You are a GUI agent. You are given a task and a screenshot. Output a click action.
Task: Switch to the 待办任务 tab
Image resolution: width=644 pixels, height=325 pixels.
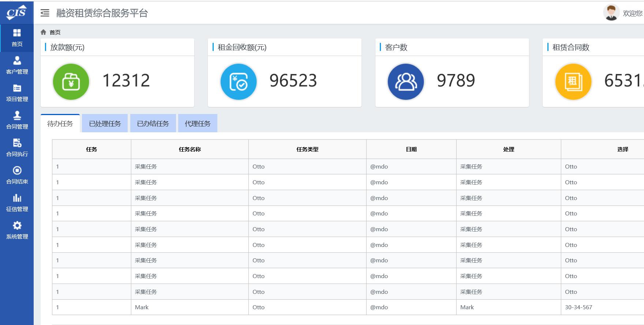point(60,123)
